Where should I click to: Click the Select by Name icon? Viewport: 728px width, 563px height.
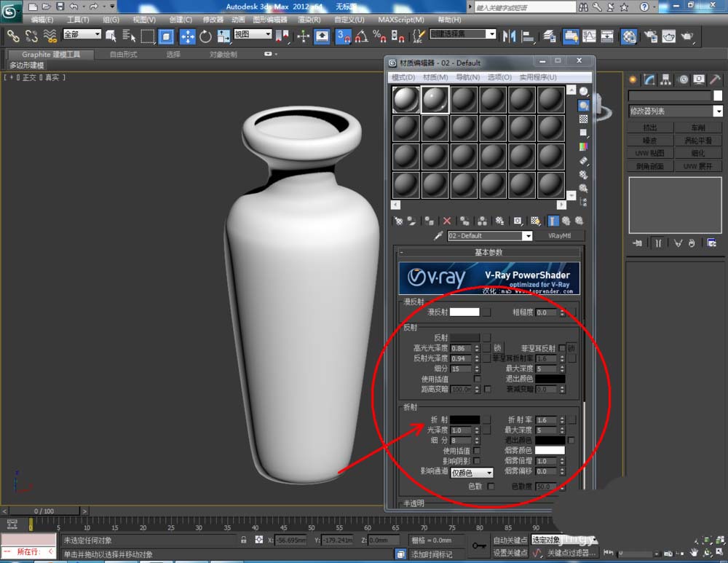pyautogui.click(x=129, y=36)
